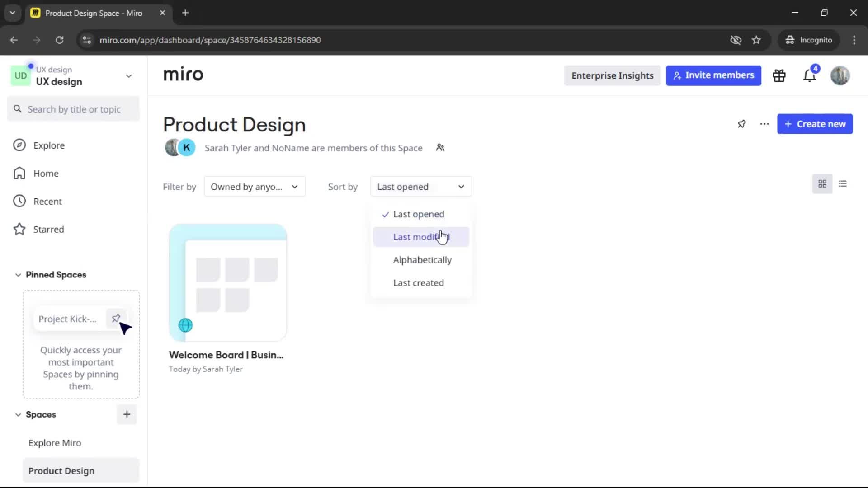Click the browser address bar URL

pyautogui.click(x=210, y=40)
